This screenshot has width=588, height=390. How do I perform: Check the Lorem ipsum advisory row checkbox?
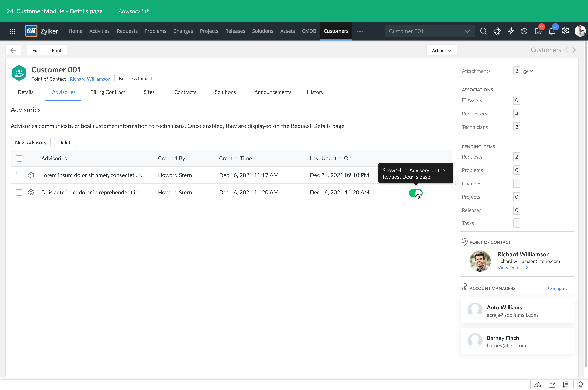click(x=19, y=175)
